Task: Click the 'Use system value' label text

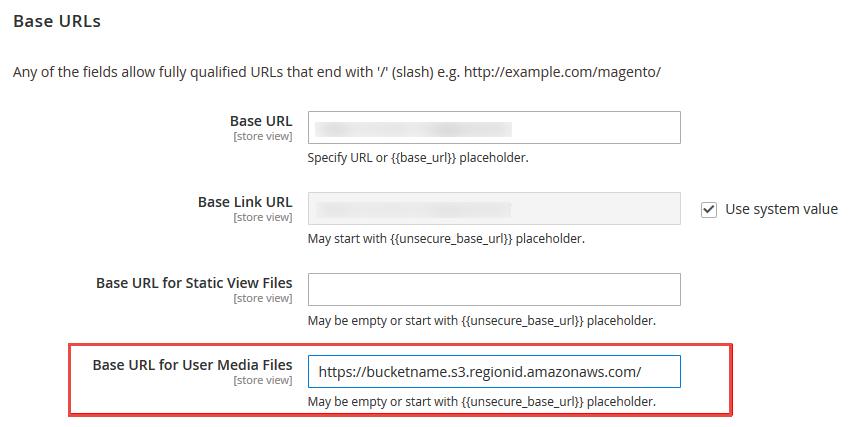Action: click(781, 209)
